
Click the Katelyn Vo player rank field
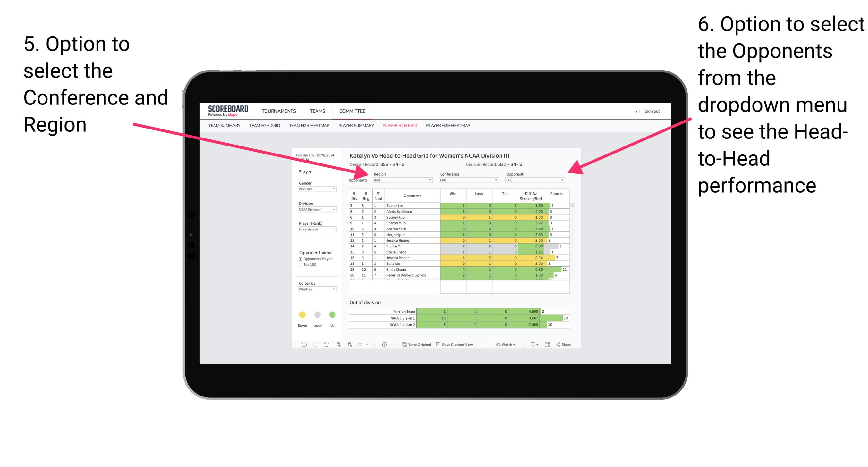tap(315, 231)
